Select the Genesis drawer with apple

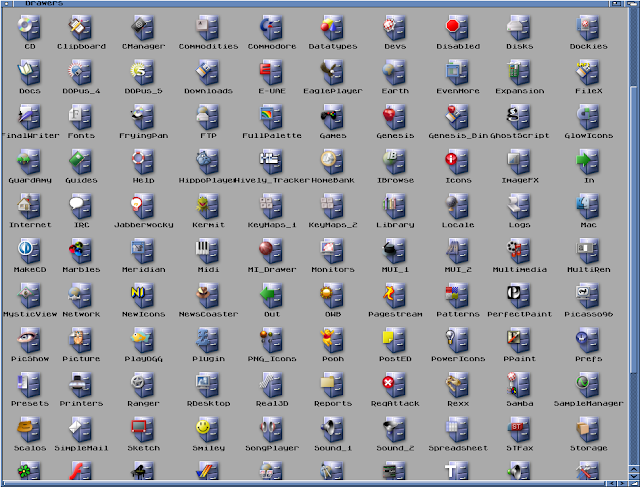pos(395,117)
